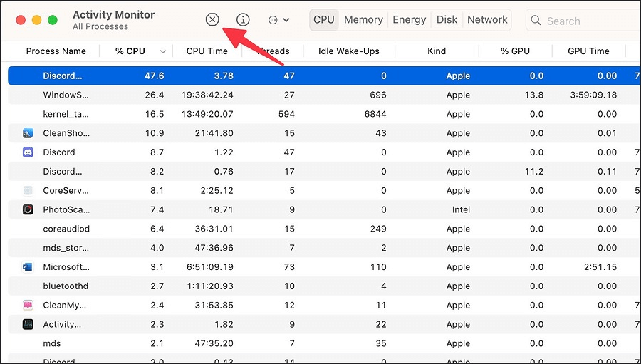Show the Network tab
This screenshot has height=364, width=641.
488,20
